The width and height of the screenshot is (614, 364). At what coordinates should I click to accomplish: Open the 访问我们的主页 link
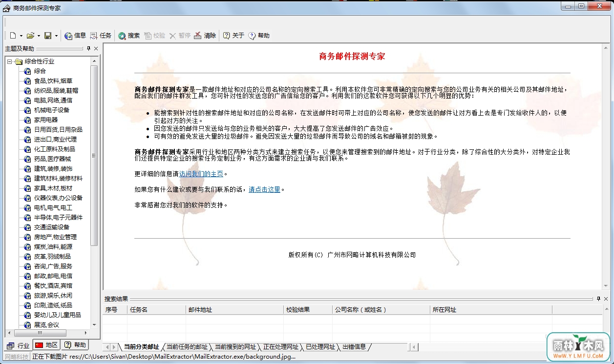pos(201,174)
